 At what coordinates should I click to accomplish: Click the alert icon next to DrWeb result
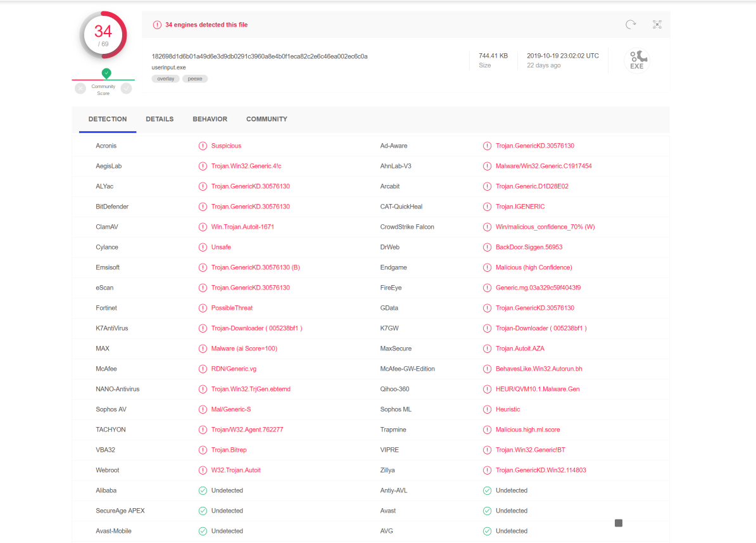[x=487, y=247]
